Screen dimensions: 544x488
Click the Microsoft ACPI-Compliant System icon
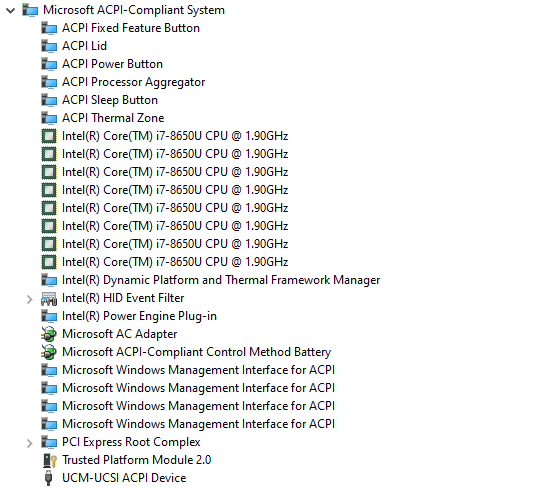pyautogui.click(x=30, y=10)
